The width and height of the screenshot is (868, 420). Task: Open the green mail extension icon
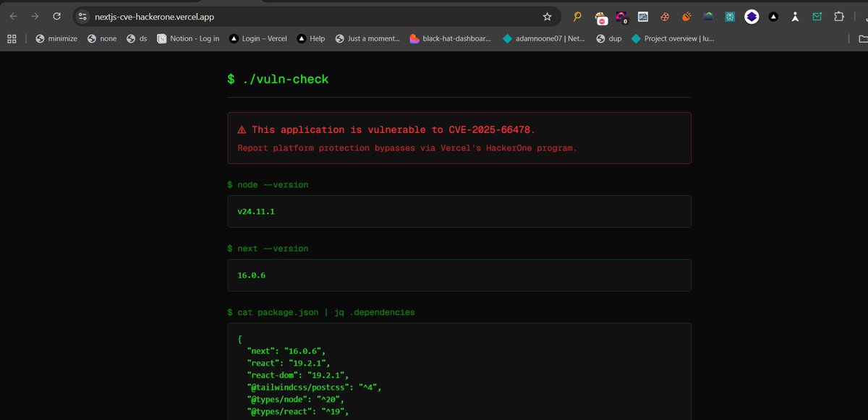coord(817,16)
